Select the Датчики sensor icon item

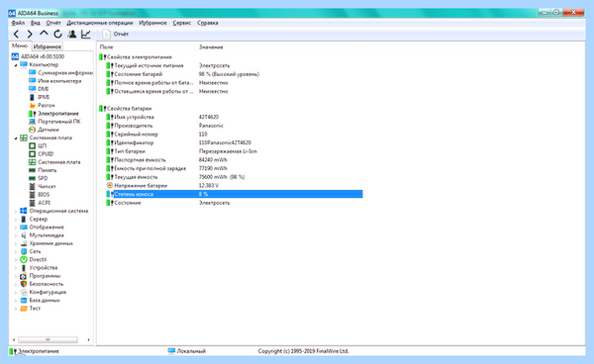coord(44,130)
